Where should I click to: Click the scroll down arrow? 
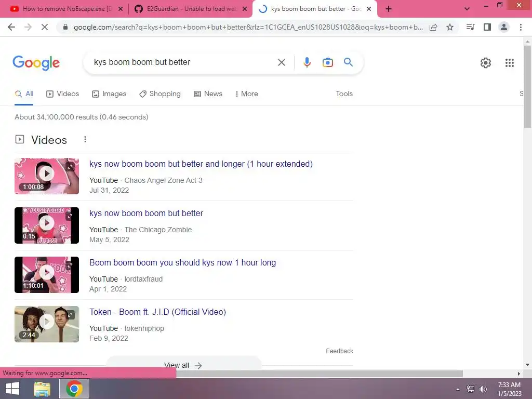[x=527, y=365]
